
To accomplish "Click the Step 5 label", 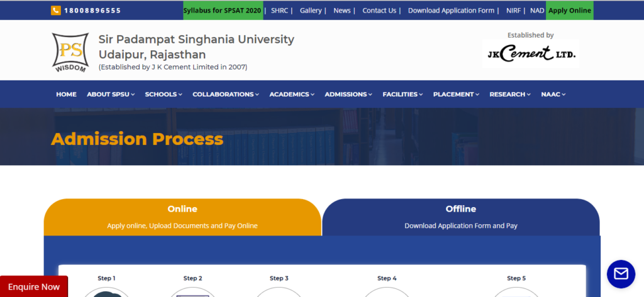I will pyautogui.click(x=516, y=278).
